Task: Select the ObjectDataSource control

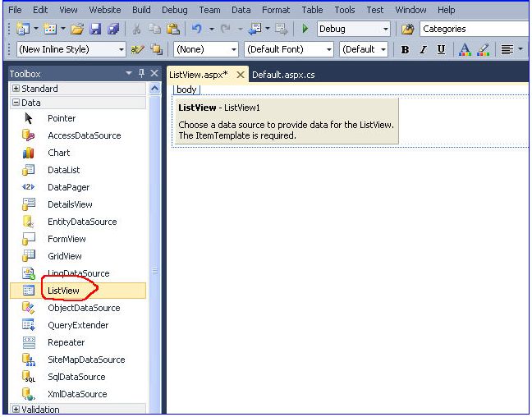Action: pos(78,308)
